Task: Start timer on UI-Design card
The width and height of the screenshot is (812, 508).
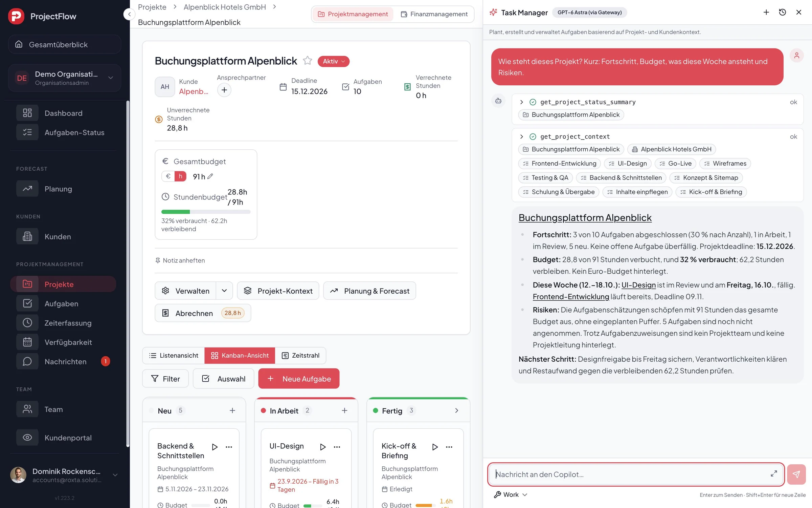Action: pyautogui.click(x=323, y=447)
